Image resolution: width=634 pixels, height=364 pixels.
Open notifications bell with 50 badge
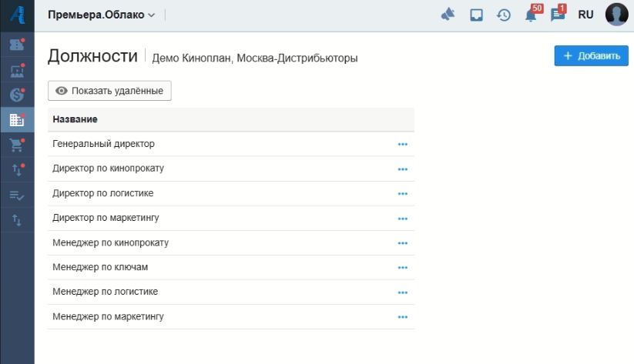coord(532,15)
